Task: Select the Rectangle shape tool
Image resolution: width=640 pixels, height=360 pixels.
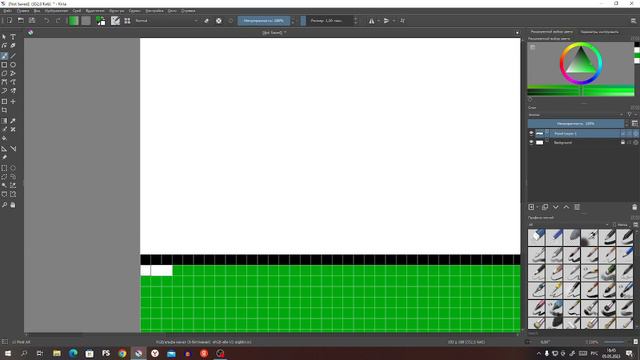Action: (4, 65)
